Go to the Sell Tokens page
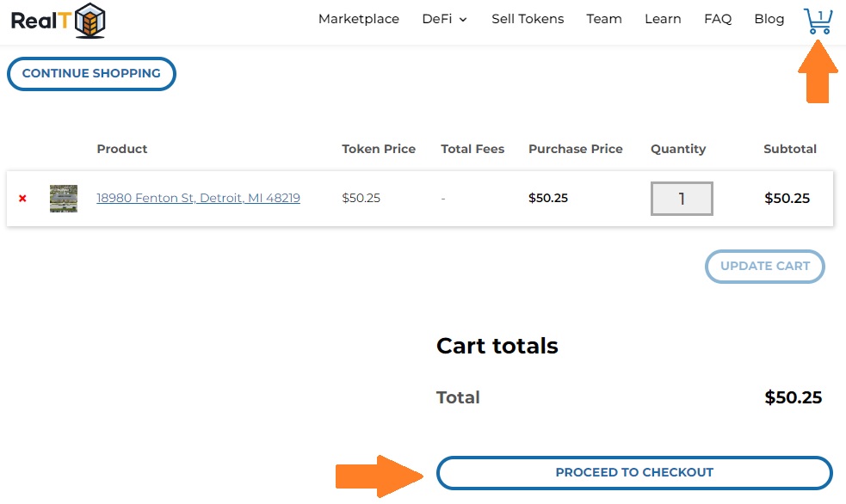This screenshot has height=504, width=846. pyautogui.click(x=528, y=19)
